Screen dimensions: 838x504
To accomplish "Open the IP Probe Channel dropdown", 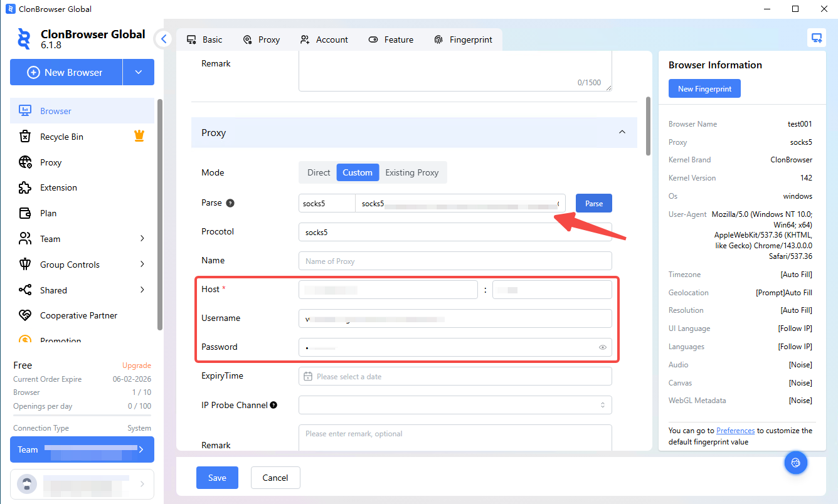I will coord(455,405).
